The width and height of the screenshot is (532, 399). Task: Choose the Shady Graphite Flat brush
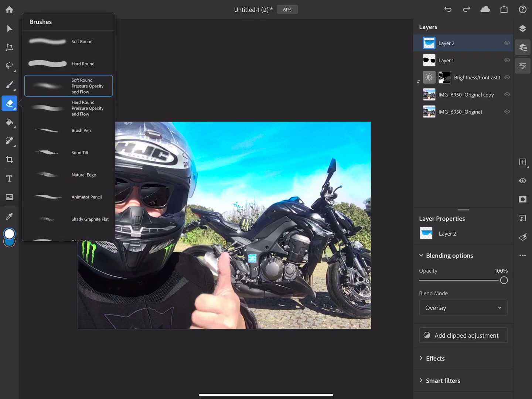pyautogui.click(x=68, y=219)
